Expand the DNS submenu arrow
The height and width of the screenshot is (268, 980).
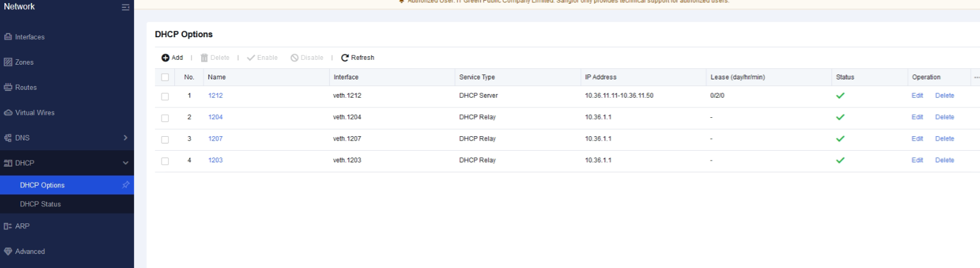(126, 138)
